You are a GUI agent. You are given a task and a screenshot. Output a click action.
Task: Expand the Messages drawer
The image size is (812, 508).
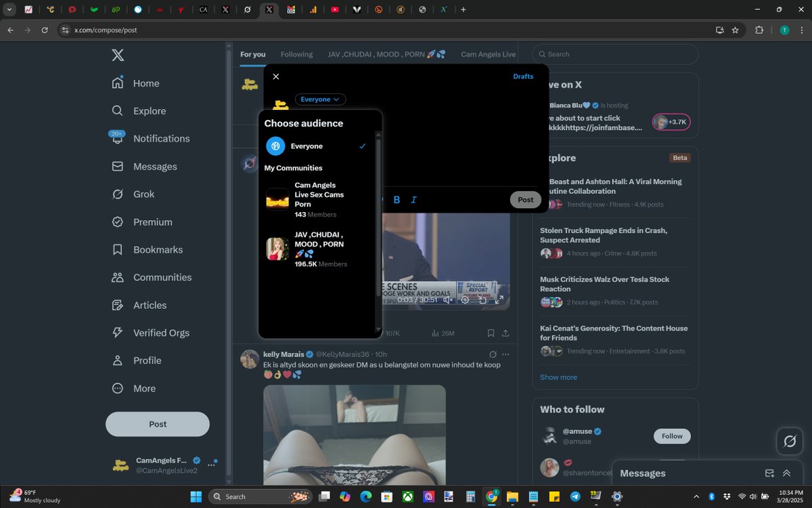coord(786,473)
